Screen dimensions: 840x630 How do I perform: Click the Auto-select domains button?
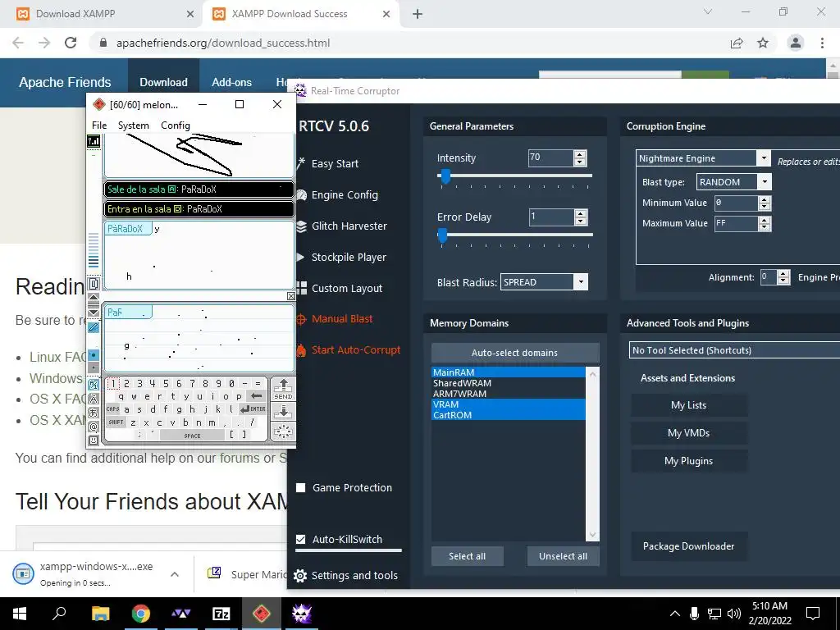515,353
